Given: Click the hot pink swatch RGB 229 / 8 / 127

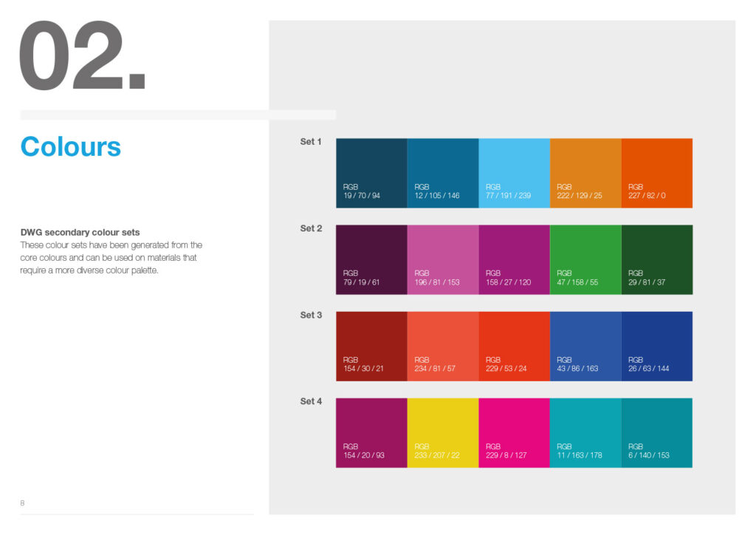Looking at the screenshot, I should (515, 433).
